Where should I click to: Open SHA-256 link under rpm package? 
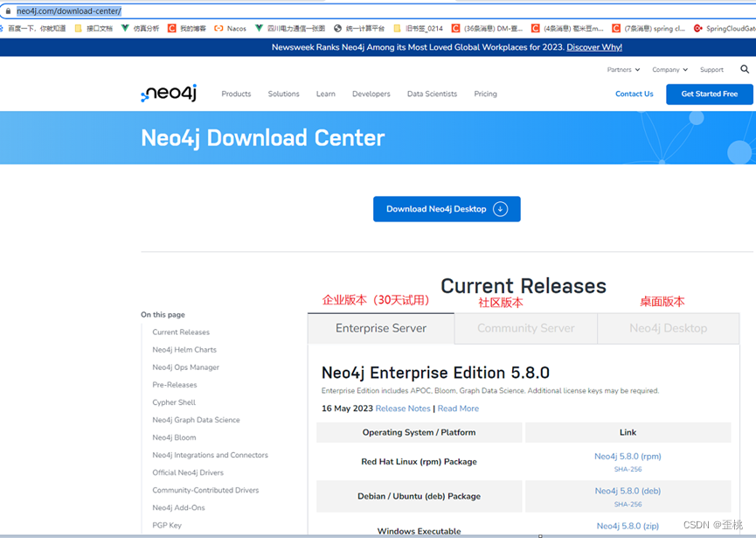628,469
